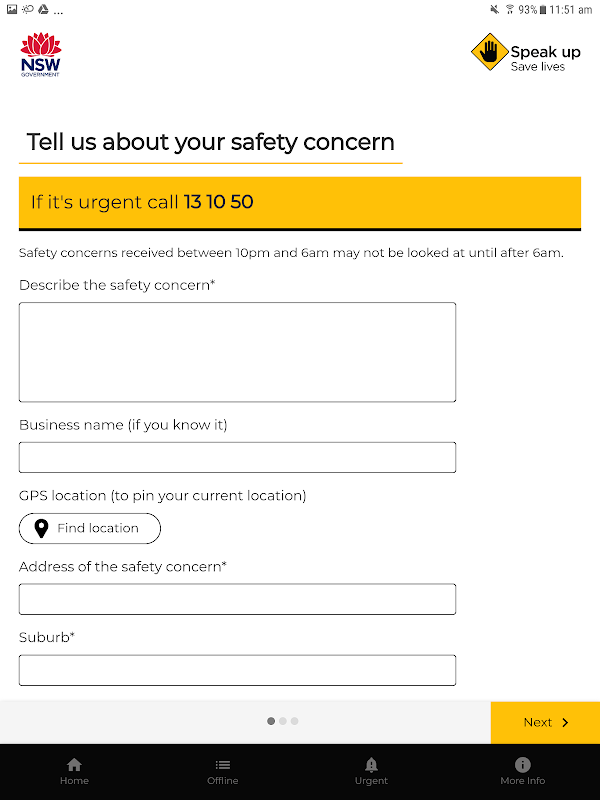The height and width of the screenshot is (800, 600).
Task: Tap the NSW Government logo
Action: pyautogui.click(x=40, y=54)
